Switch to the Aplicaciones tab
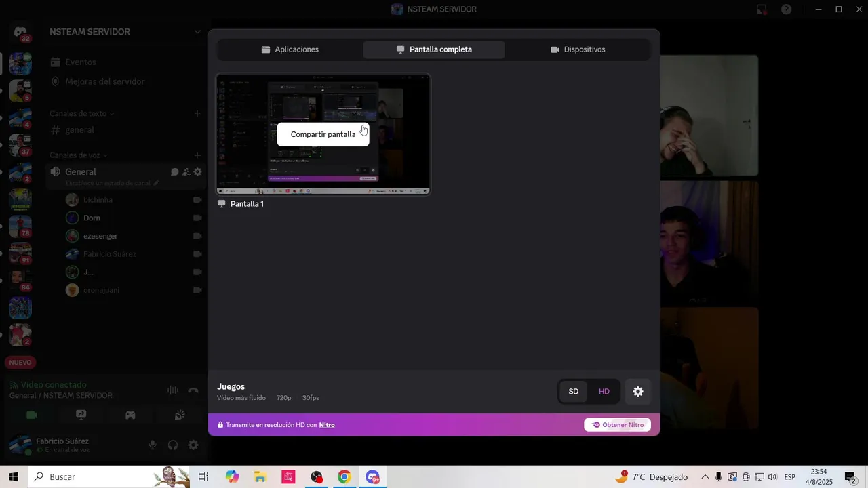This screenshot has width=868, height=488. pyautogui.click(x=290, y=49)
